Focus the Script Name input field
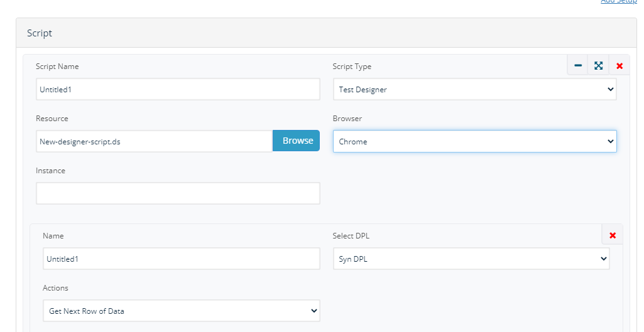Screen dimensions: 644x332 (x=178, y=90)
